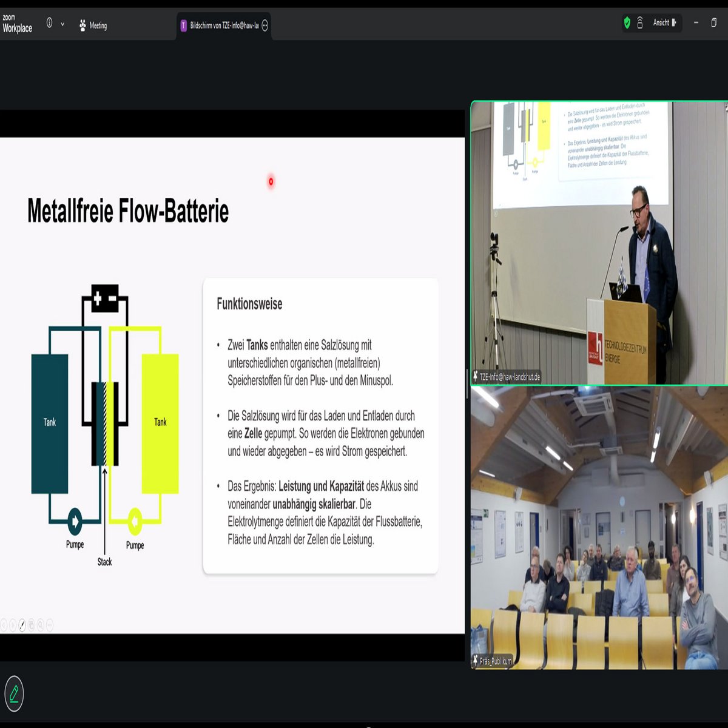Click the green annotation pencil button
This screenshot has width=728, height=728.
click(14, 693)
